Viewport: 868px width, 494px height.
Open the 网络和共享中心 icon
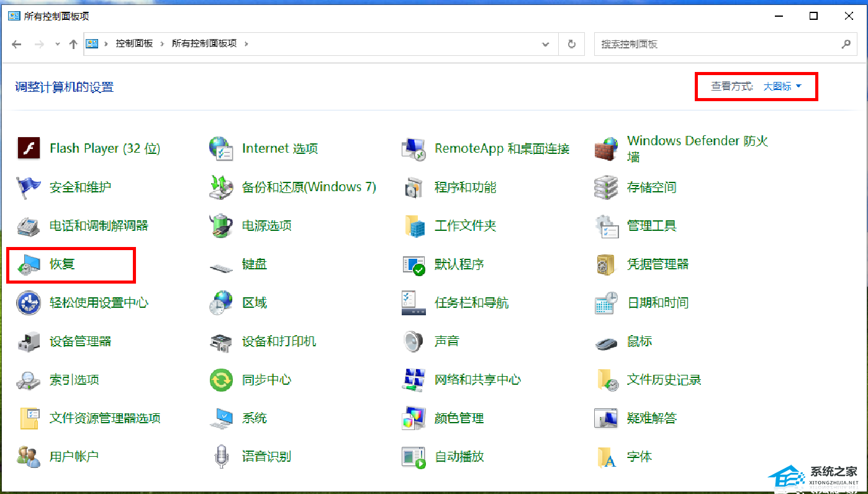tap(413, 380)
